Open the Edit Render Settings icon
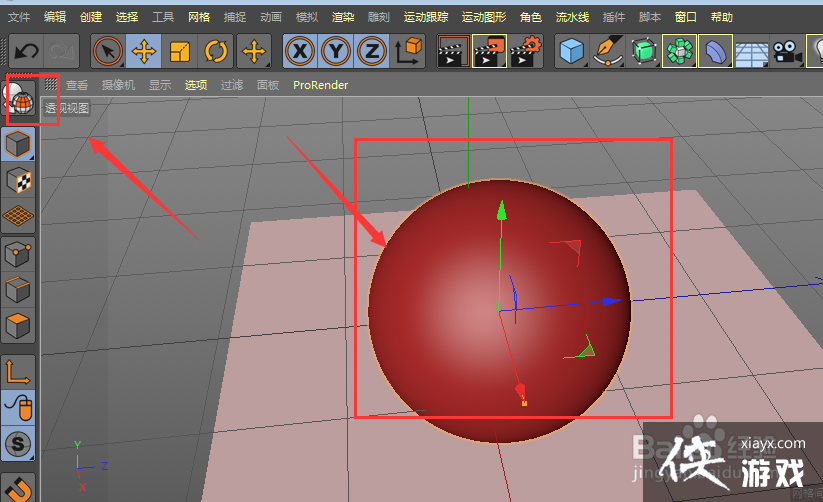 coord(526,51)
